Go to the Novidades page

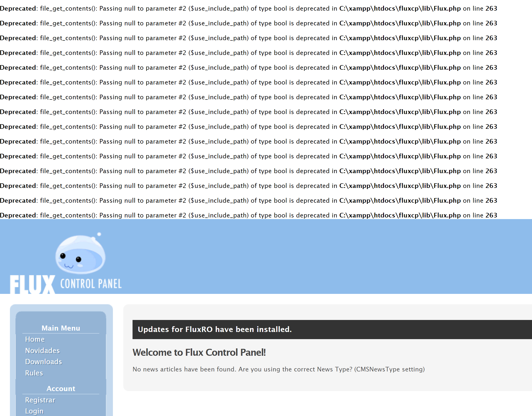[42, 350]
